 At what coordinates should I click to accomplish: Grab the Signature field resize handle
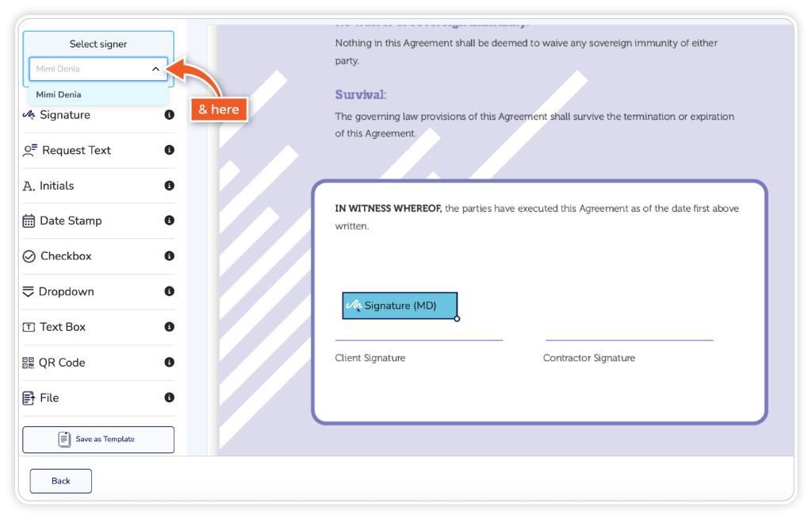click(457, 318)
